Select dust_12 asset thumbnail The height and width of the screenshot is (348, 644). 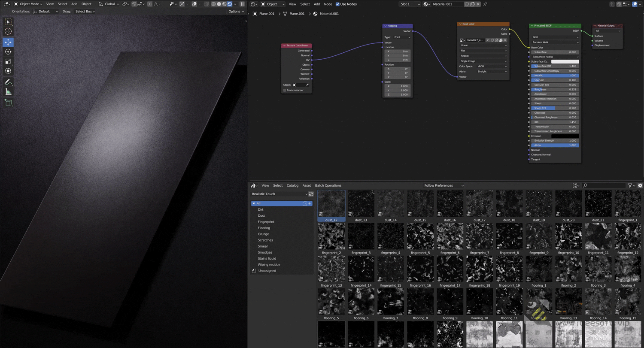coord(331,206)
